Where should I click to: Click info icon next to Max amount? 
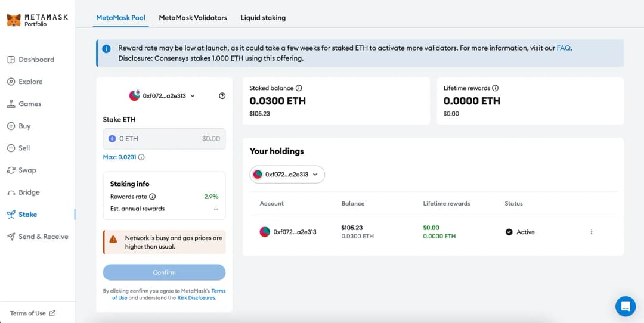pyautogui.click(x=141, y=157)
